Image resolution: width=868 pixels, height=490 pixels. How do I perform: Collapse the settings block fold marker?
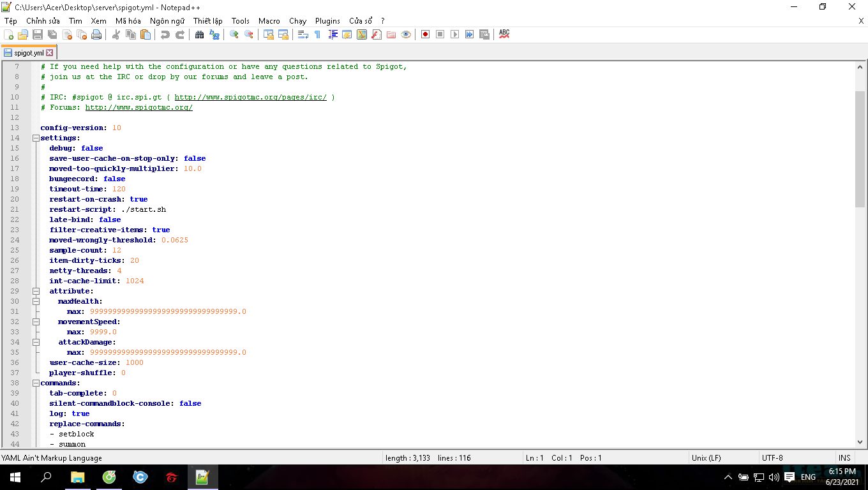click(36, 138)
